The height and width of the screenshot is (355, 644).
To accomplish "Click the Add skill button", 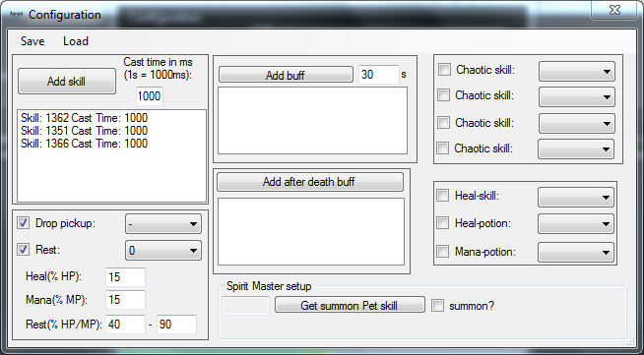I will tap(67, 82).
